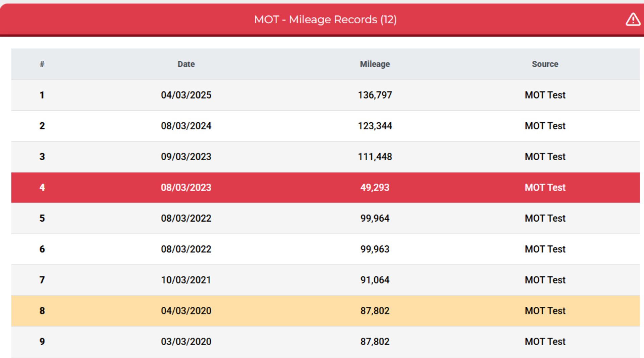Select mileage 111,448 in row 3
The width and height of the screenshot is (644, 358).
click(375, 157)
